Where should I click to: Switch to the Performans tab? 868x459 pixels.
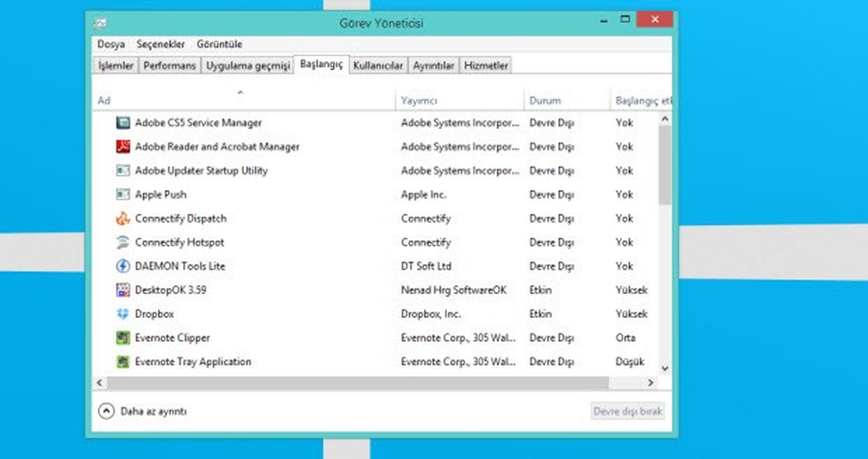click(169, 66)
